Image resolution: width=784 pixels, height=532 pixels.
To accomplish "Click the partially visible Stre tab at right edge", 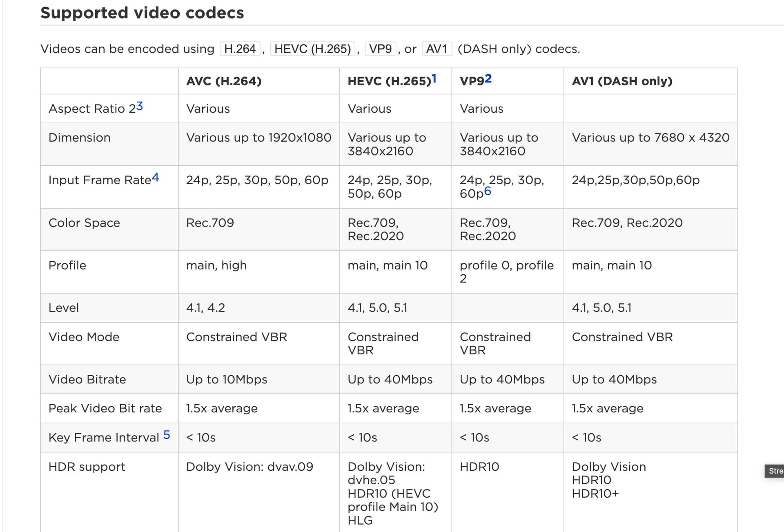I will pyautogui.click(x=775, y=471).
